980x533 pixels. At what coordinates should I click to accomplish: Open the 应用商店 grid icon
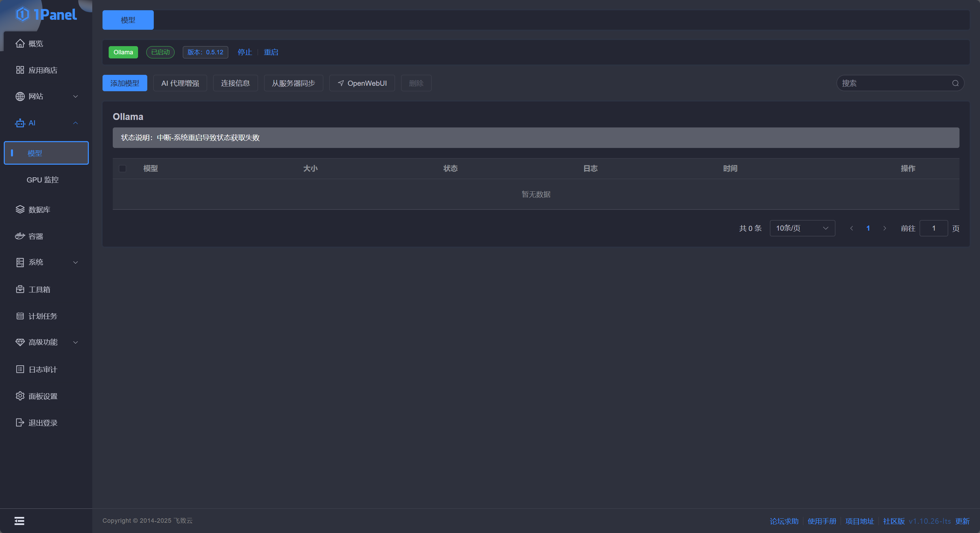[x=20, y=70]
